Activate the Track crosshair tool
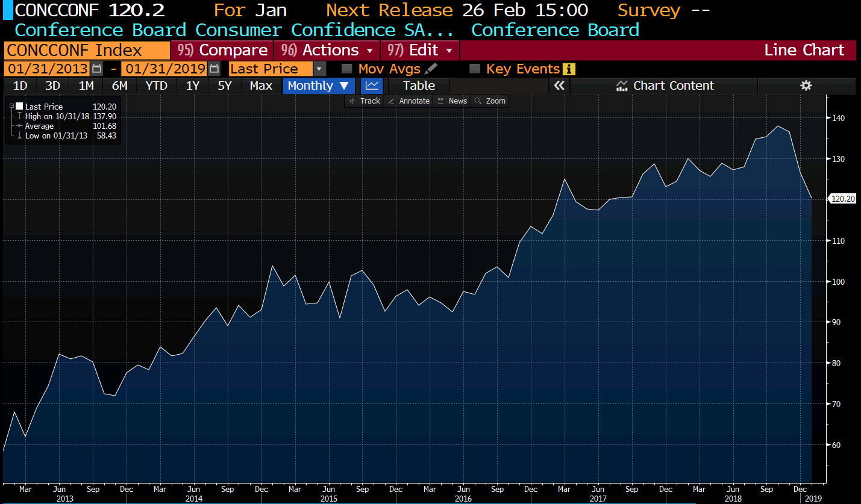The height and width of the screenshot is (504, 861). click(365, 101)
